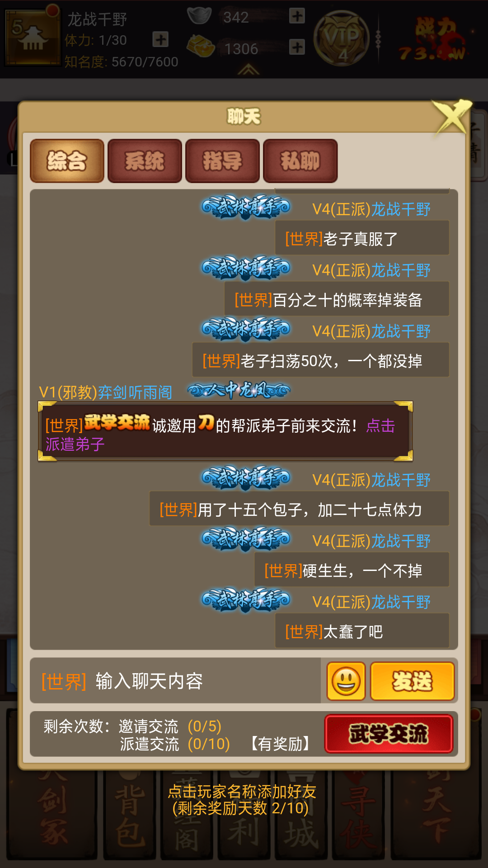Viewport: 488px width, 868px height.
Task: Tap plus icon beside silver ingot 342
Action: click(297, 16)
